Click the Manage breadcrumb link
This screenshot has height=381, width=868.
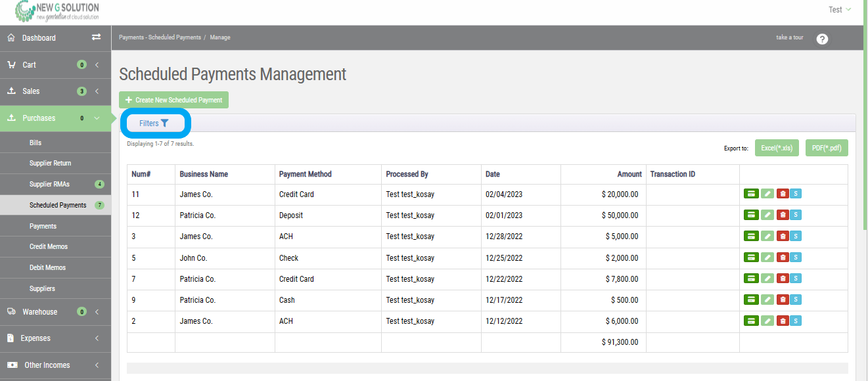(x=220, y=37)
